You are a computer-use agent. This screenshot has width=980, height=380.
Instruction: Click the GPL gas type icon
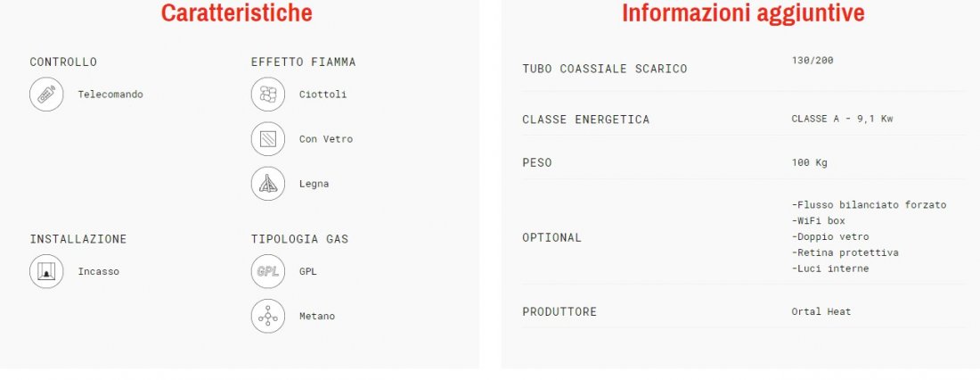(x=267, y=271)
